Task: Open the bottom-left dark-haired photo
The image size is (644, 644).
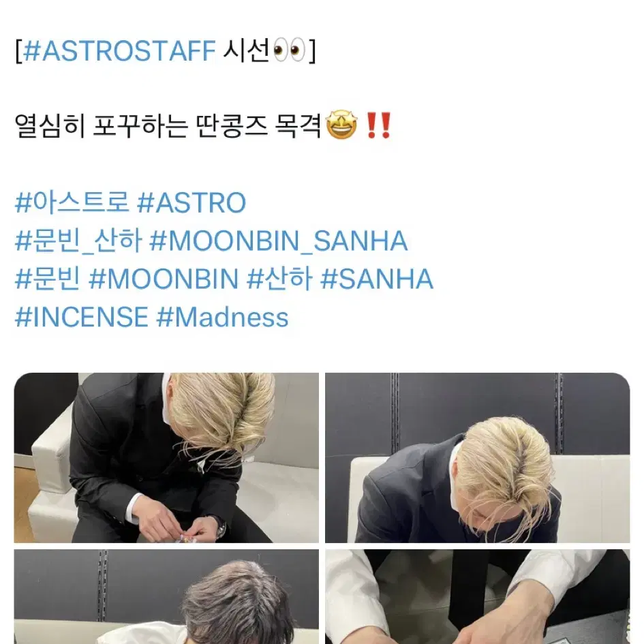Action: [x=166, y=597]
